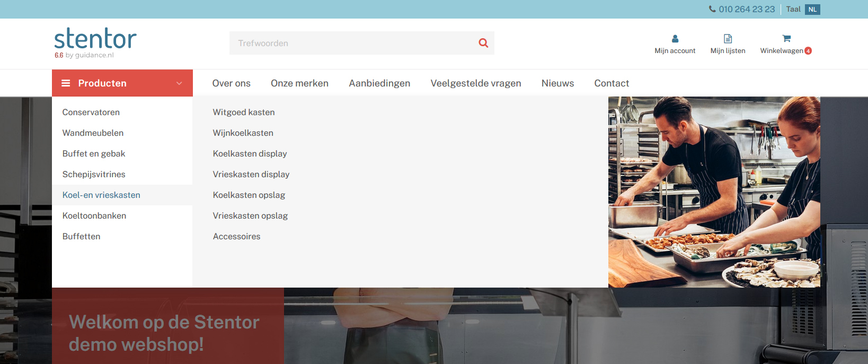Viewport: 868px width, 364px height.
Task: Open the Vrieskasten display link
Action: (251, 175)
